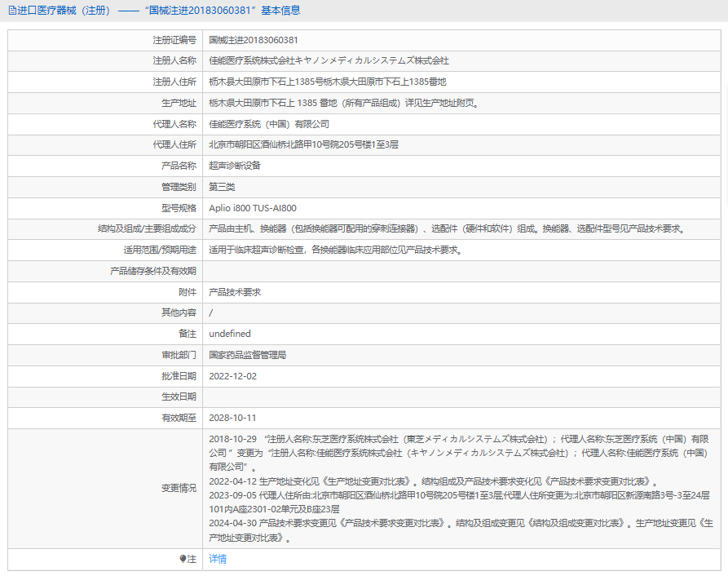728x576 pixels.
Task: Click the 注册人住所 label
Action: 174,82
